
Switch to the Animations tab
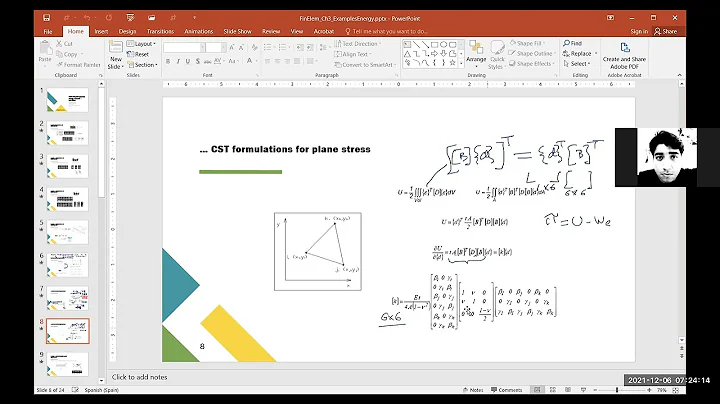(x=199, y=31)
